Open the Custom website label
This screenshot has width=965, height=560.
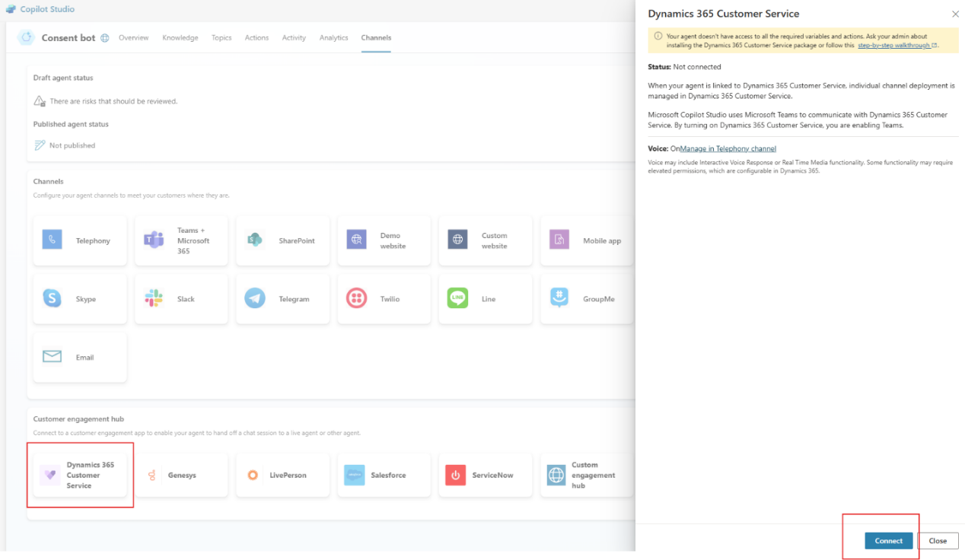pyautogui.click(x=494, y=241)
